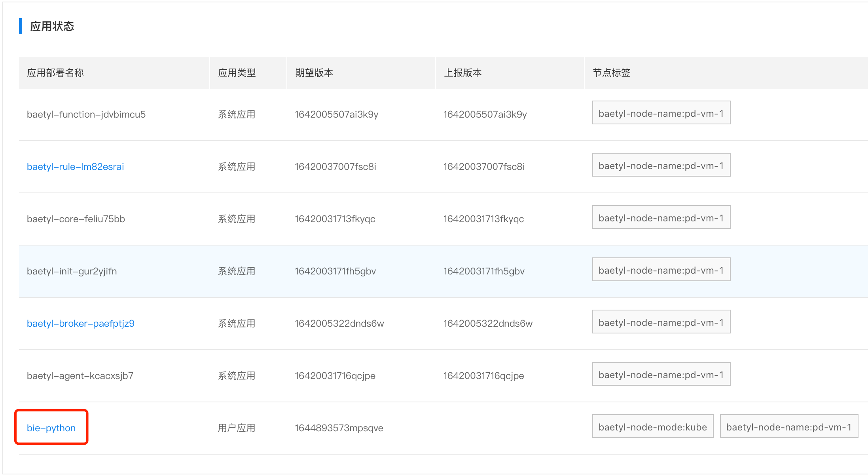Click 系统应用 type in baetyl-function-jdvbimcu5 row

(x=237, y=114)
